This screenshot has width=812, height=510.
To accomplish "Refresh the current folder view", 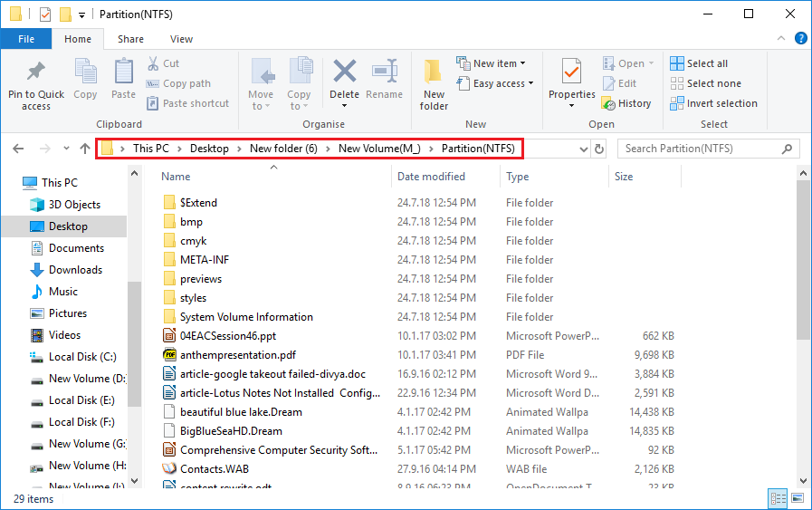I will [599, 149].
